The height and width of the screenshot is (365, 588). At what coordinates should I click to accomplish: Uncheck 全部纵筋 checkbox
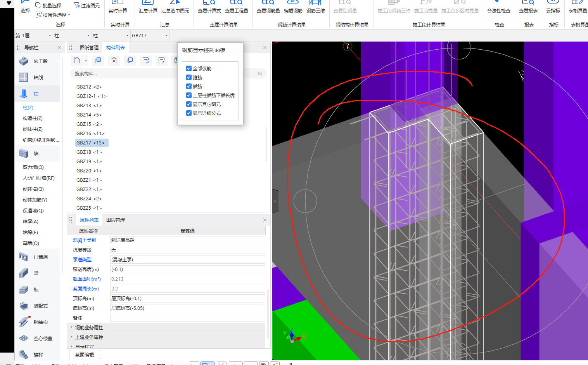pos(189,68)
